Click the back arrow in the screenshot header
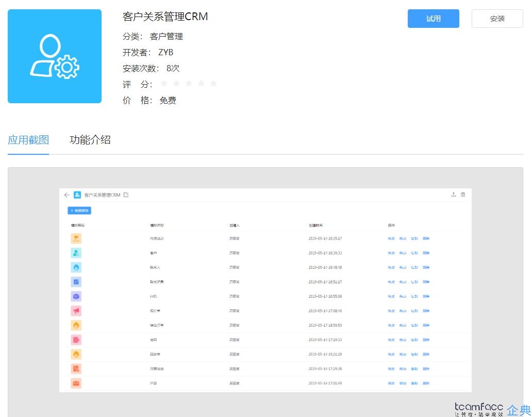The image size is (532, 417). click(x=66, y=195)
